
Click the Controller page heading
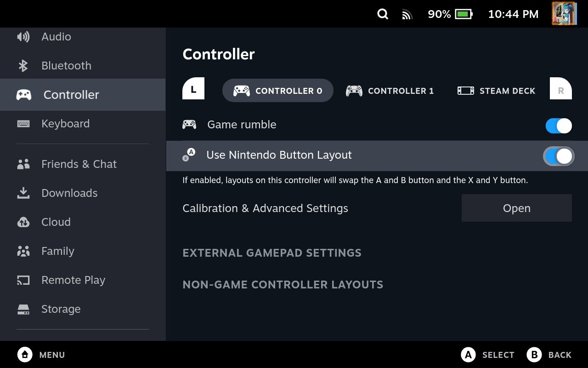click(x=219, y=54)
